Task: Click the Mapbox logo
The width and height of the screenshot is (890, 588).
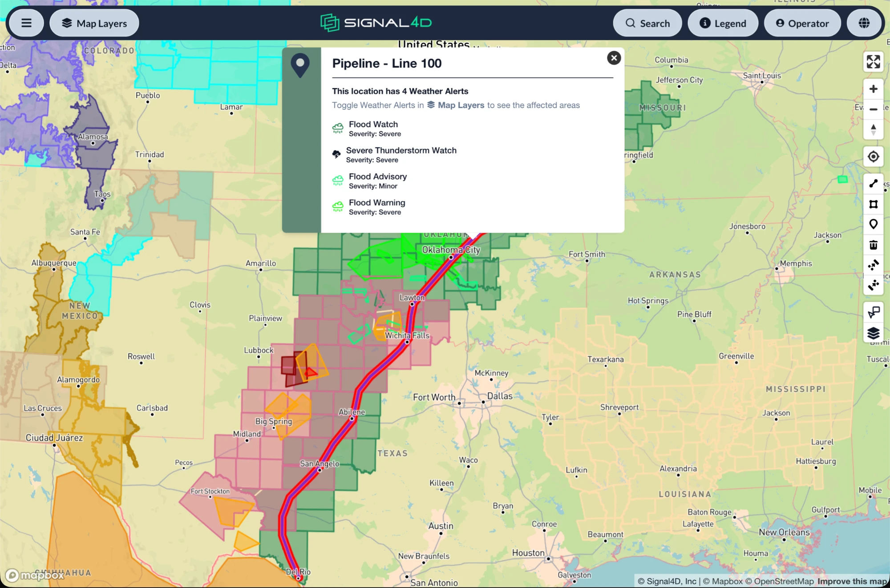Action: point(35,575)
